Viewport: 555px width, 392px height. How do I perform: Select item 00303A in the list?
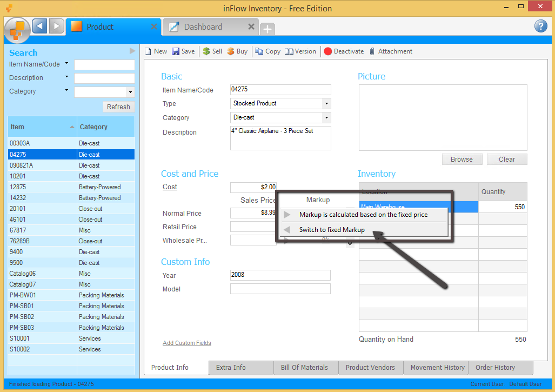(71, 143)
